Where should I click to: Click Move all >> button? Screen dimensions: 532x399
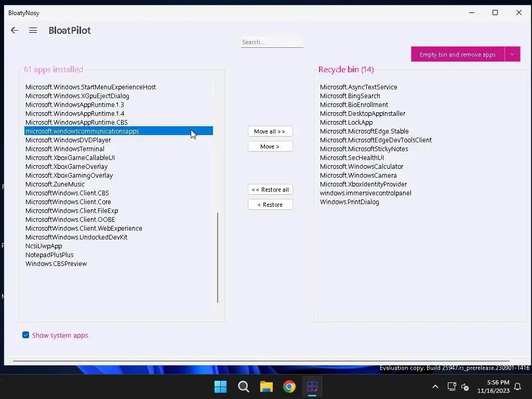(270, 131)
